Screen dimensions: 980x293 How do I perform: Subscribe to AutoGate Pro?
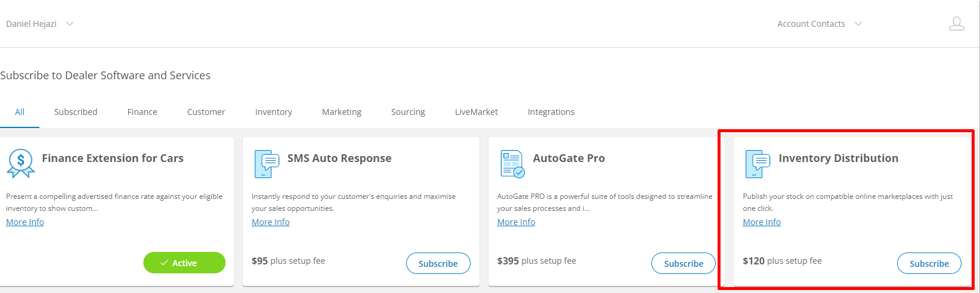[x=683, y=263]
